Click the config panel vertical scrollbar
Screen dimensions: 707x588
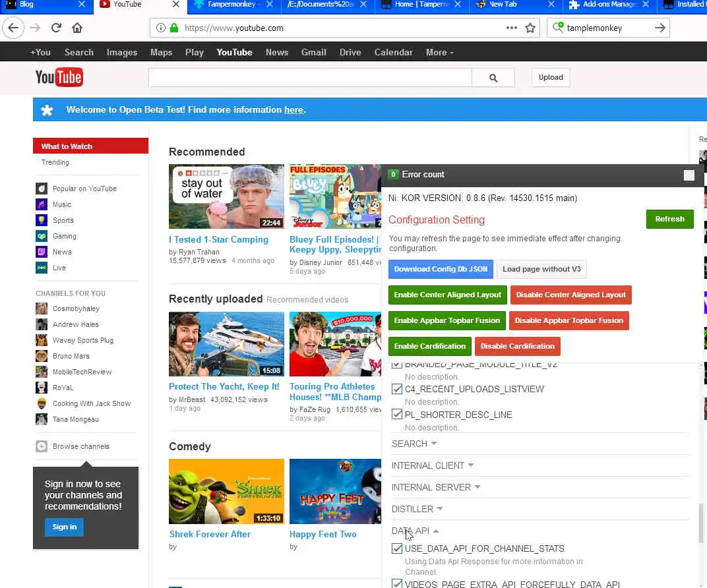click(x=701, y=523)
